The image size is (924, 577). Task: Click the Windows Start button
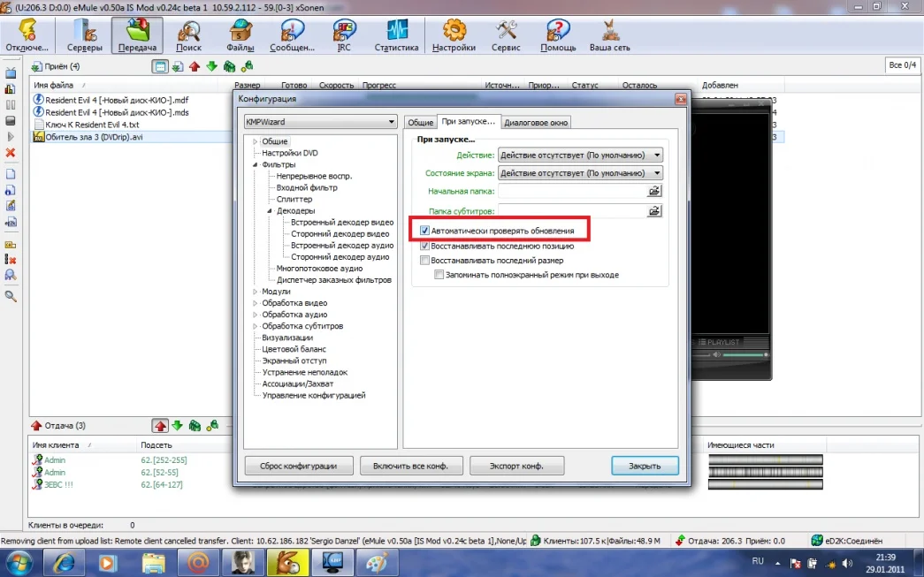point(19,563)
